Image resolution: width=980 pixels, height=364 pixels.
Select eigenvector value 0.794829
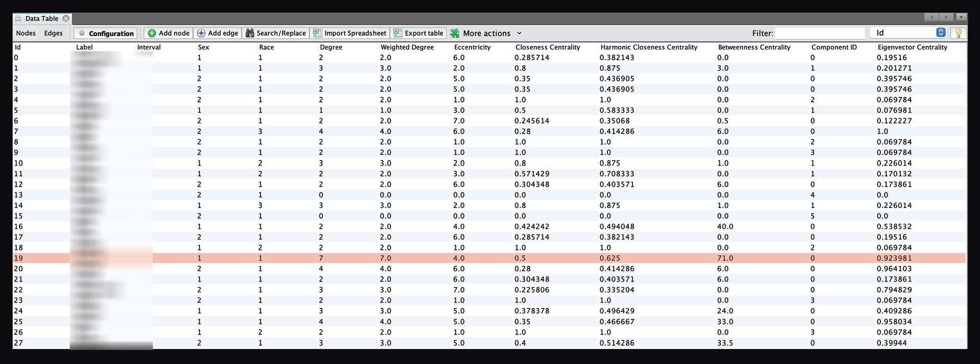894,290
